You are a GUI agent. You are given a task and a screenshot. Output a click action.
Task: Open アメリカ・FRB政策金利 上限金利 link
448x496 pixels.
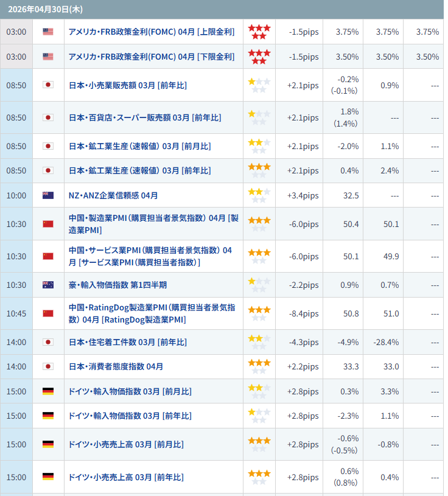pyautogui.click(x=151, y=32)
